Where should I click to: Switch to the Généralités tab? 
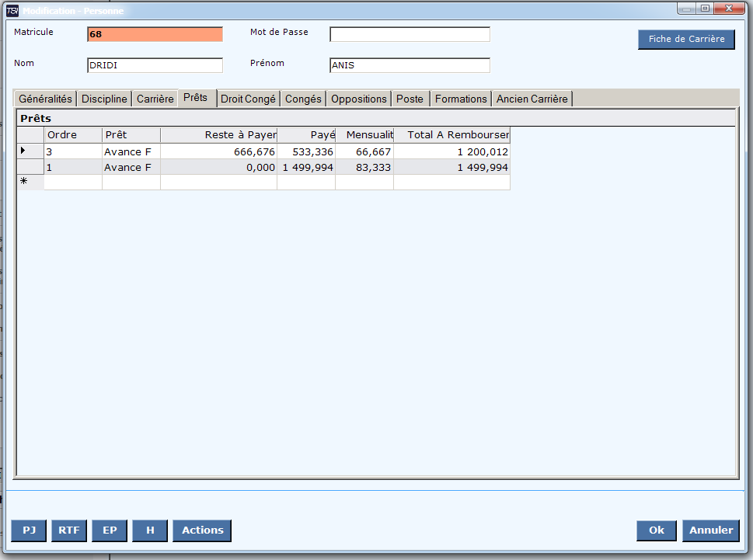(x=45, y=99)
